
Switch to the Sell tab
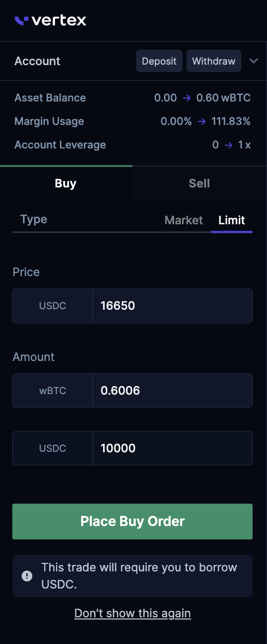[199, 183]
